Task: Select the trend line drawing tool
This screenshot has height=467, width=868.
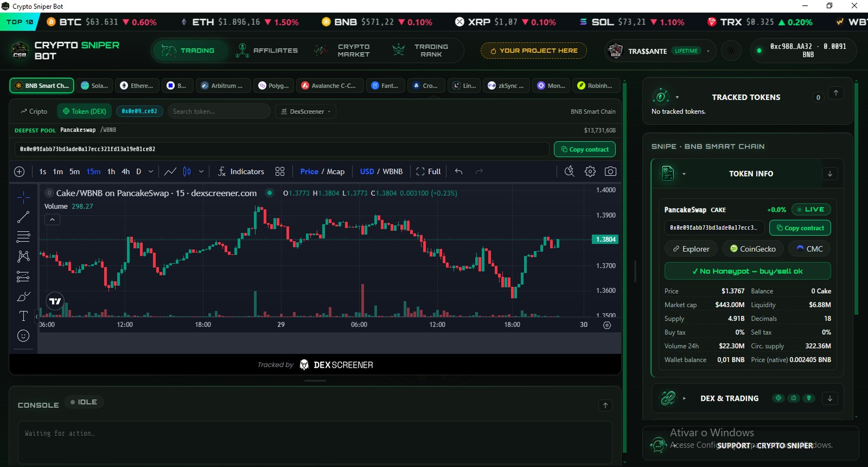Action: click(23, 217)
